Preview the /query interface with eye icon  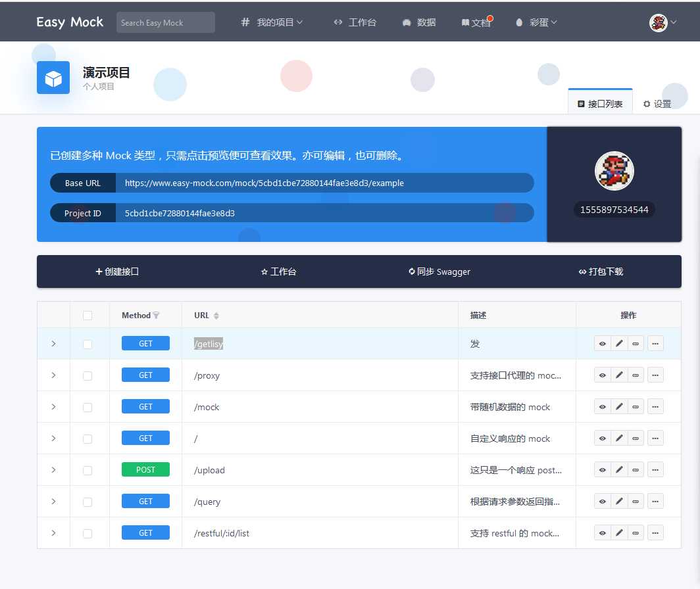(x=602, y=502)
